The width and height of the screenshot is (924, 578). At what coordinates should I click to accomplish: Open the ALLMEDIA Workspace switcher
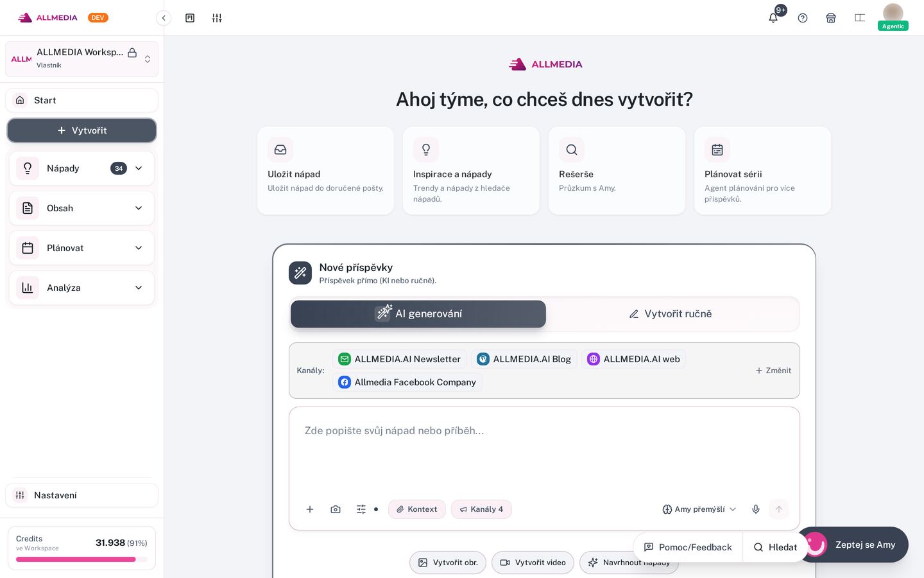coord(82,59)
